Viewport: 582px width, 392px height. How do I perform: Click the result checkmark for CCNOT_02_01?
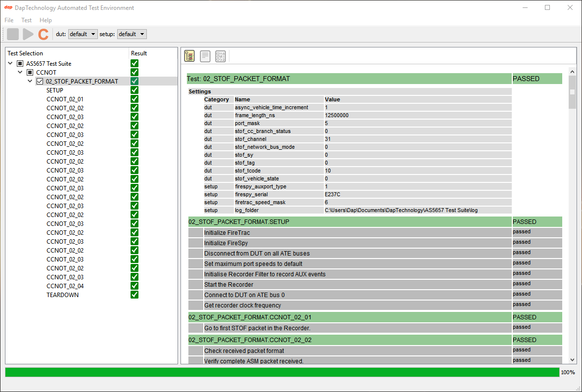[134, 99]
